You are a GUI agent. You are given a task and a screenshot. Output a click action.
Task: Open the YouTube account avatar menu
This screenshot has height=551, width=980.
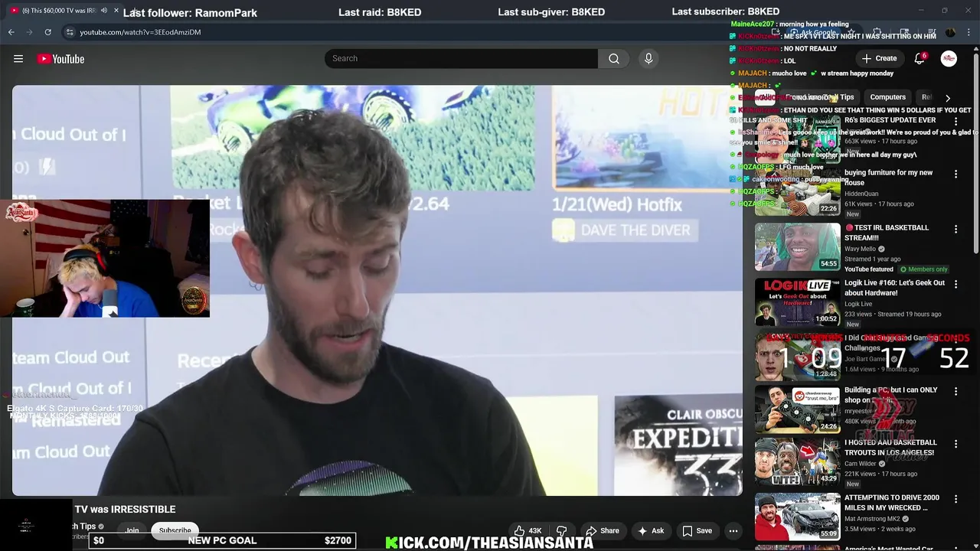point(949,59)
